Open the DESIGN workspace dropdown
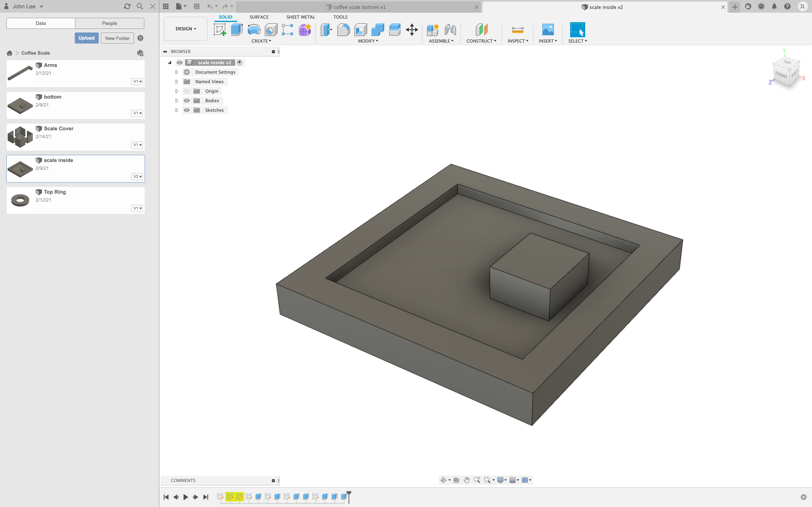The width and height of the screenshot is (812, 507). tap(186, 29)
